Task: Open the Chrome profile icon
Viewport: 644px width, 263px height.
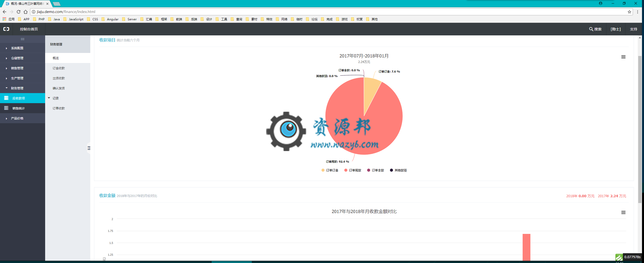Action: pos(600,3)
